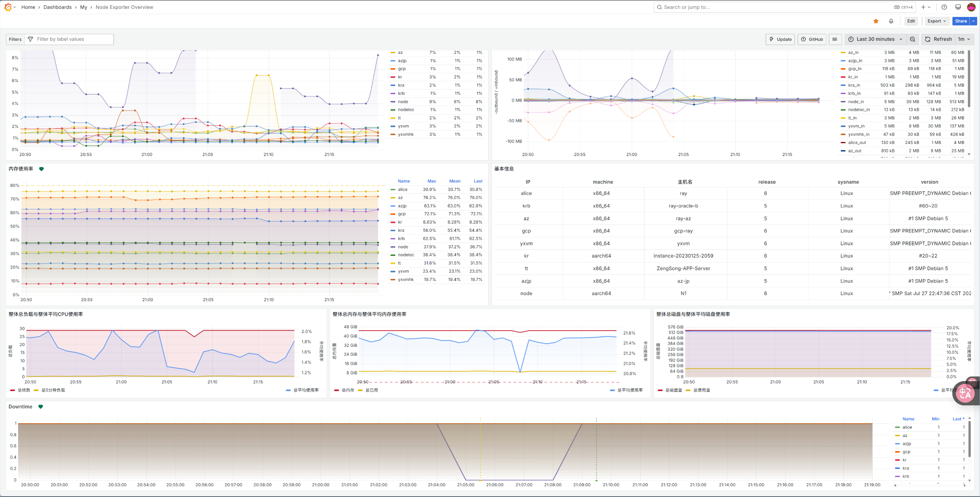Click the blue Share button

click(961, 21)
